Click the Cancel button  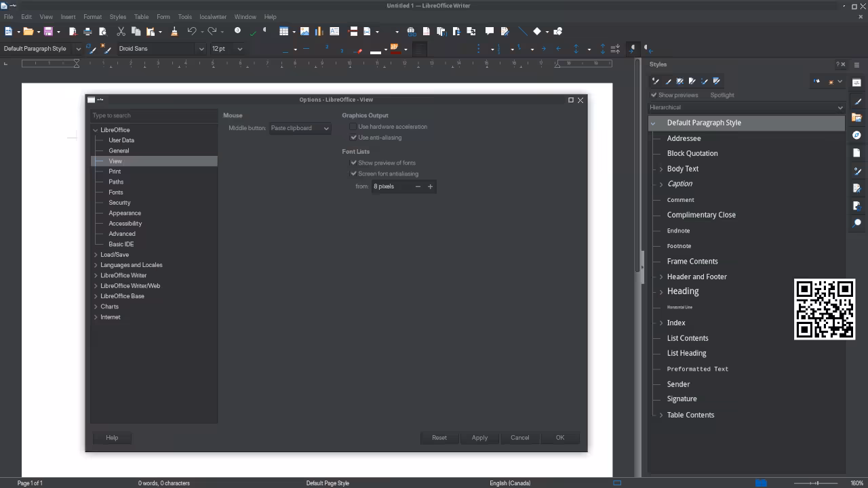coord(520,438)
